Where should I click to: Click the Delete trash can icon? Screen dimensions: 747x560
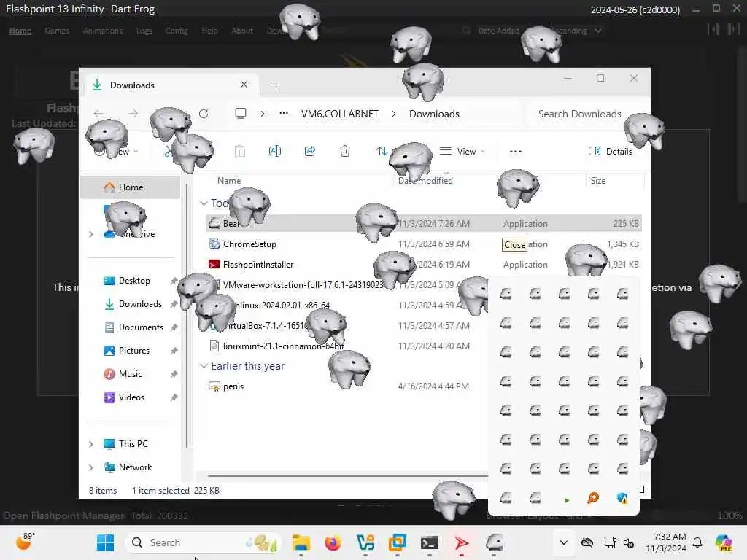(345, 152)
